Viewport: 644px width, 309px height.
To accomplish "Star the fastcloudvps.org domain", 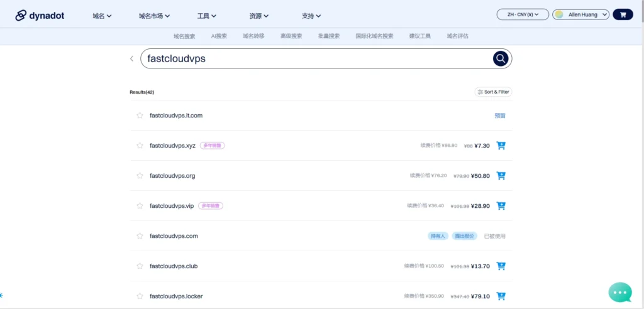I will (140, 176).
